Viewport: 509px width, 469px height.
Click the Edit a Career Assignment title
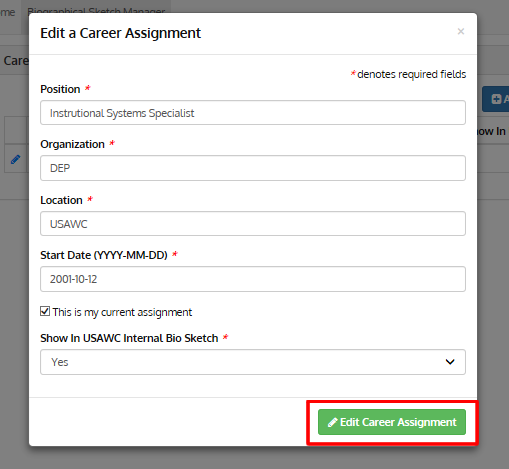pyautogui.click(x=120, y=33)
